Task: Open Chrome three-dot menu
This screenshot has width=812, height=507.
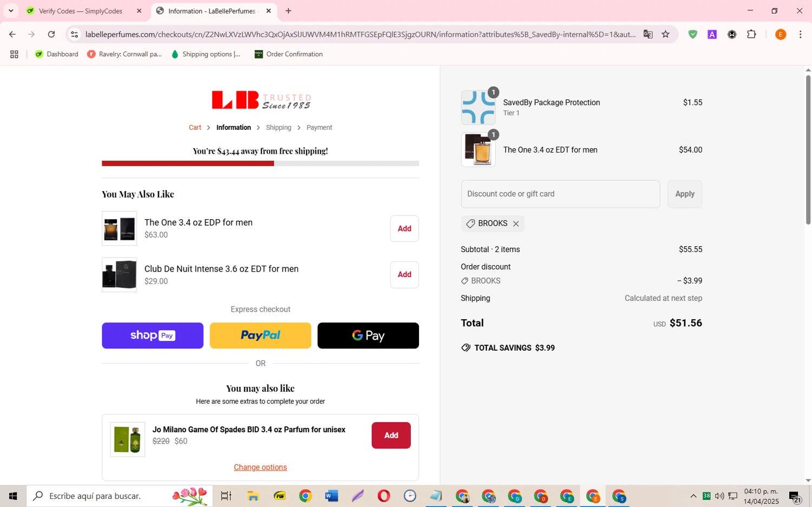Action: point(800,35)
